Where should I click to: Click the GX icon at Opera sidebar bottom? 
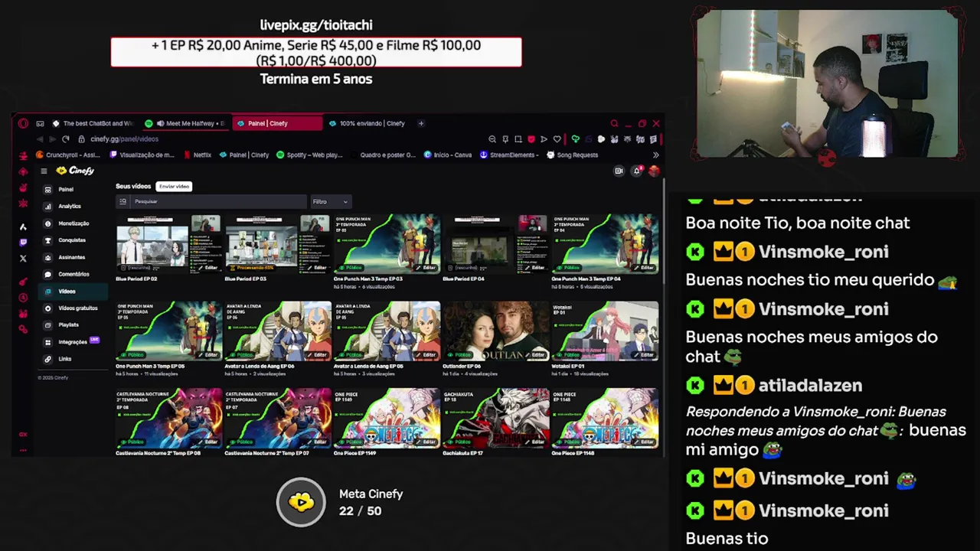[x=23, y=434]
